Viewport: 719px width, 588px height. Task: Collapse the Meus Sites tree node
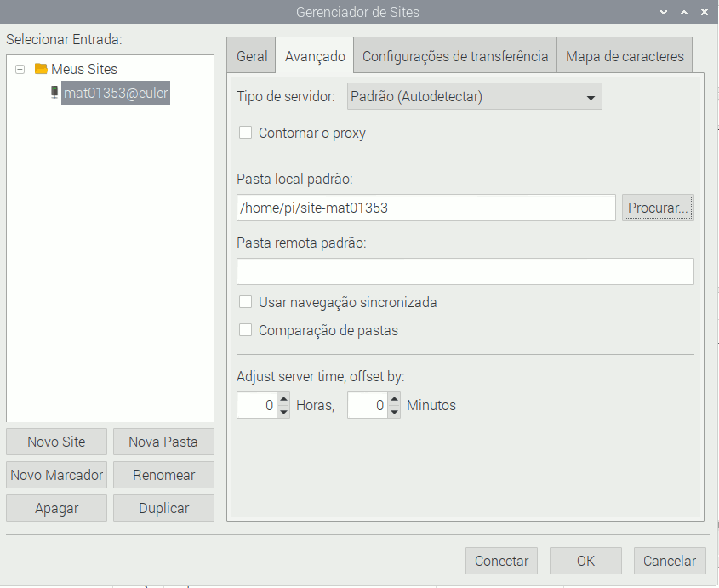pos(20,69)
